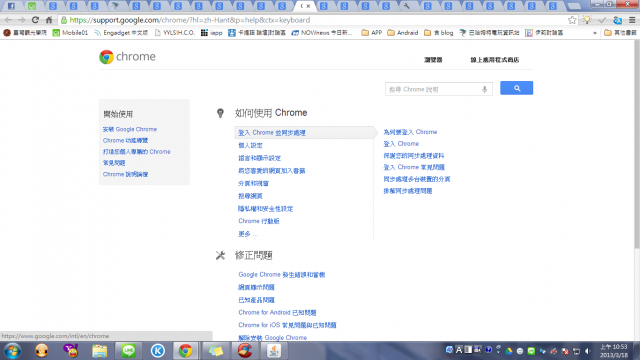This screenshot has height=360, width=640.
Task: Open the new tab button
Action: coord(574,6)
